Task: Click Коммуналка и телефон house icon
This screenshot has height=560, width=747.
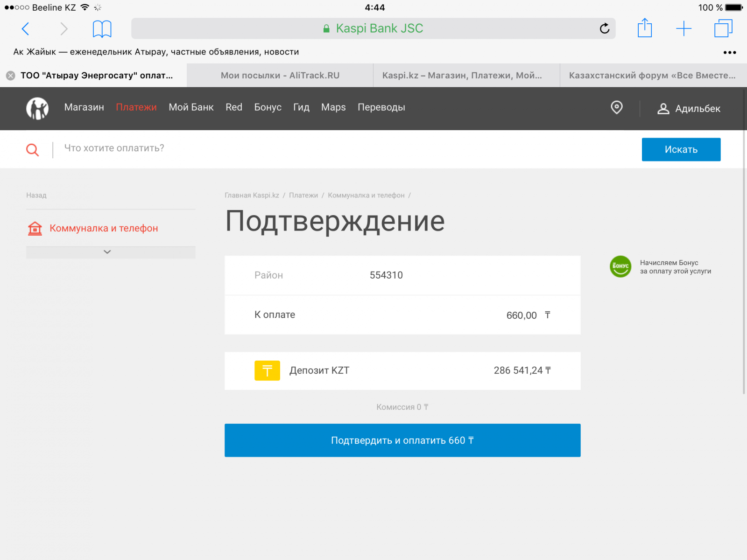Action: pyautogui.click(x=35, y=228)
